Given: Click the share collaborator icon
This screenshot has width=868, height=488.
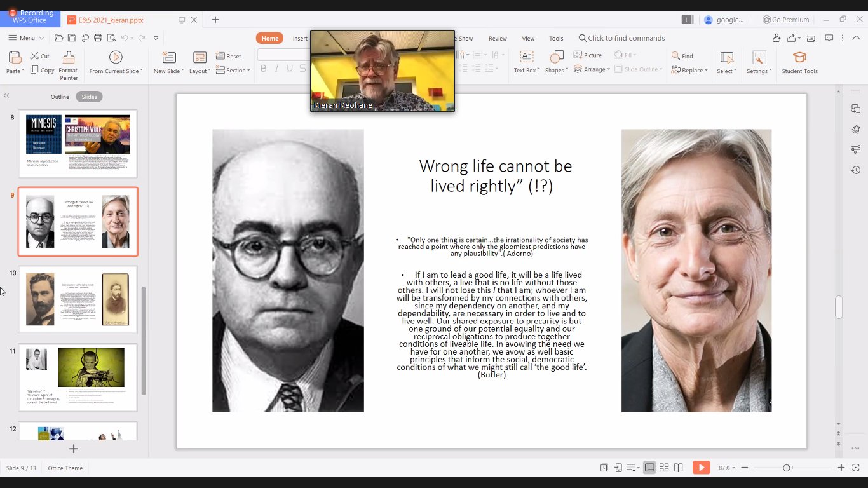Looking at the screenshot, I should [776, 38].
